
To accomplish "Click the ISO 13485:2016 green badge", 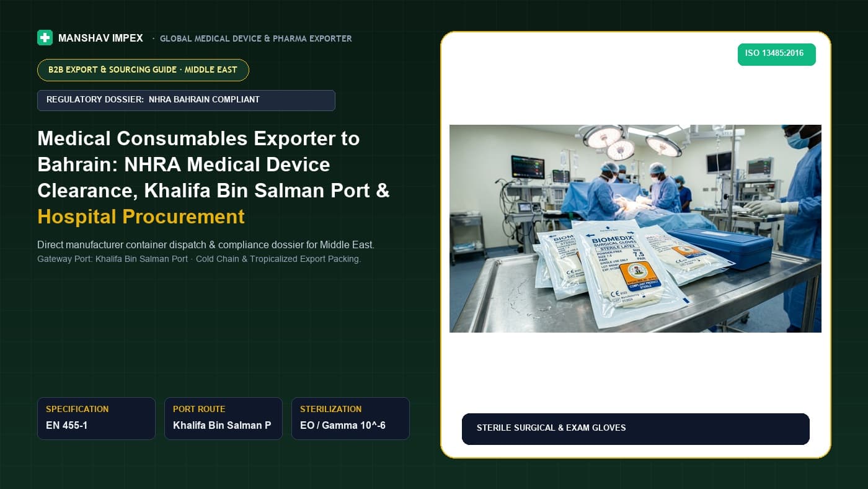I will (776, 54).
